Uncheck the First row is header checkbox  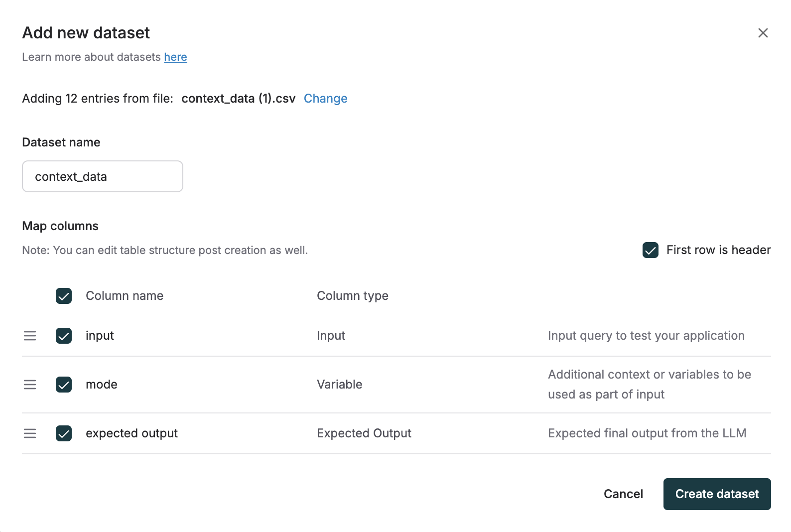click(x=650, y=250)
